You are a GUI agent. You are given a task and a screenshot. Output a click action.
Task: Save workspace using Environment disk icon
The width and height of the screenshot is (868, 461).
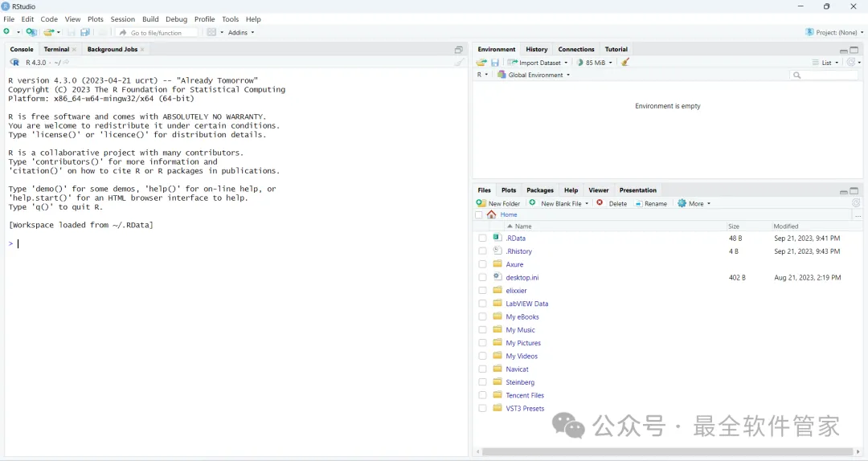[495, 63]
